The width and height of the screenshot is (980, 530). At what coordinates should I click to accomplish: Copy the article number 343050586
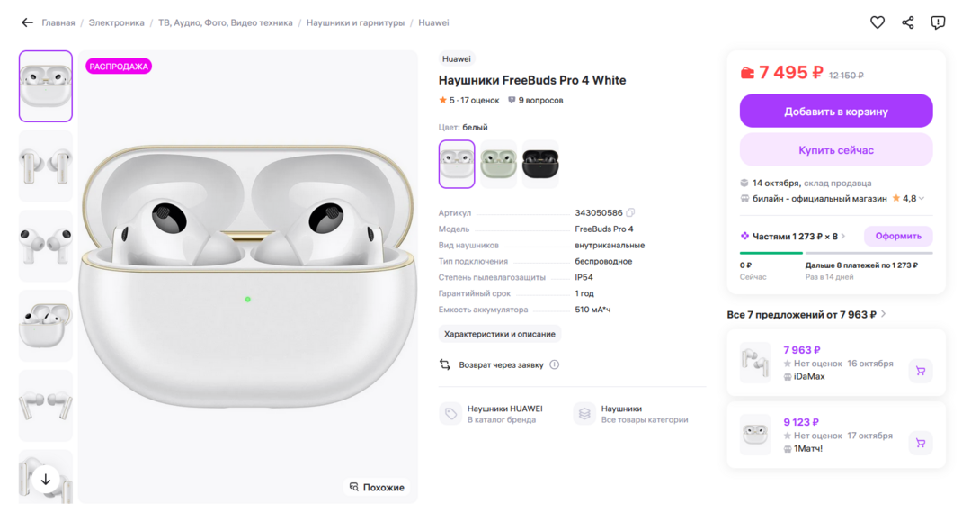[x=630, y=213]
